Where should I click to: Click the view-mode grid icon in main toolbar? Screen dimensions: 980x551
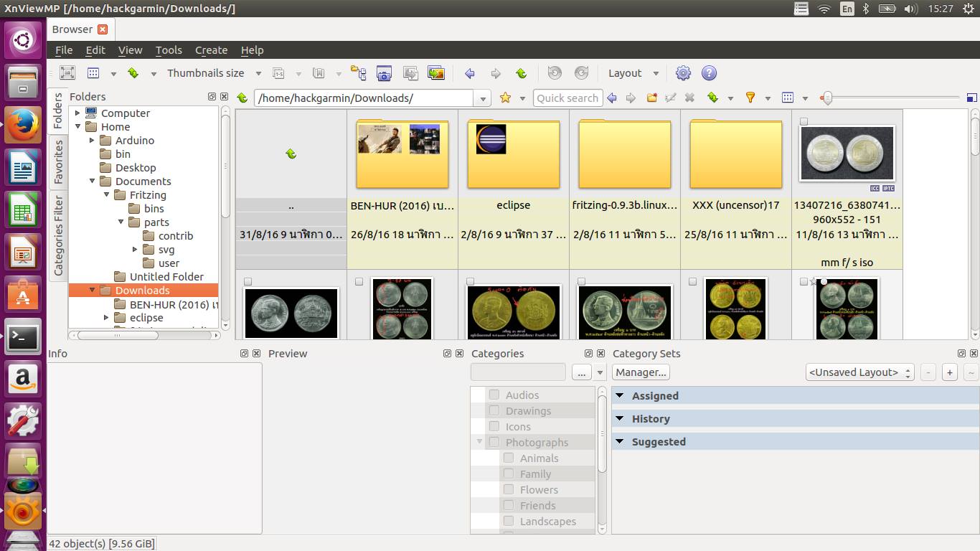[x=93, y=73]
